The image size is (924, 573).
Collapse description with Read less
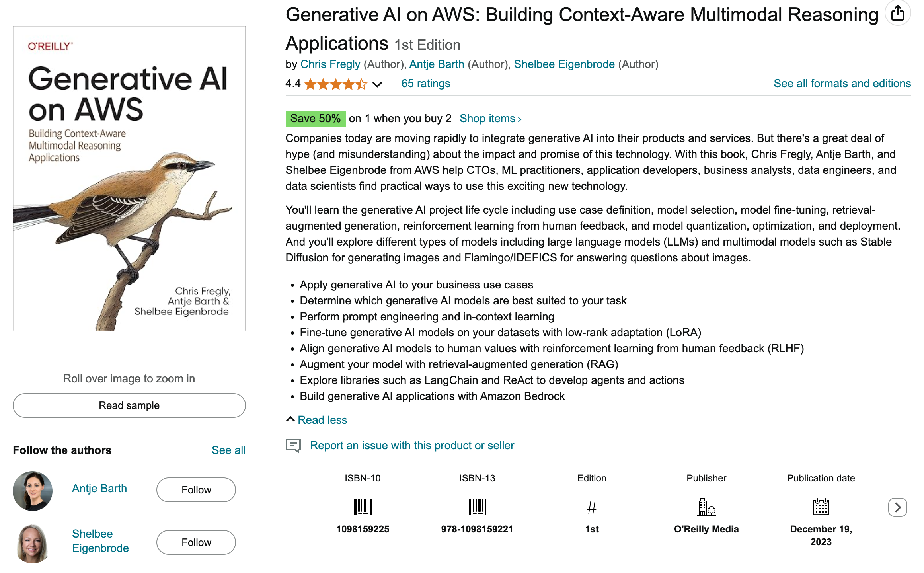322,420
